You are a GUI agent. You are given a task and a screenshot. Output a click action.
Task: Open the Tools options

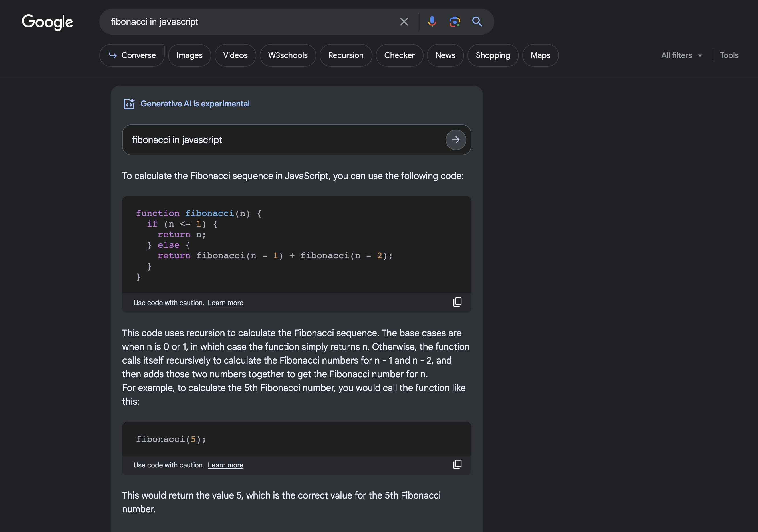729,55
